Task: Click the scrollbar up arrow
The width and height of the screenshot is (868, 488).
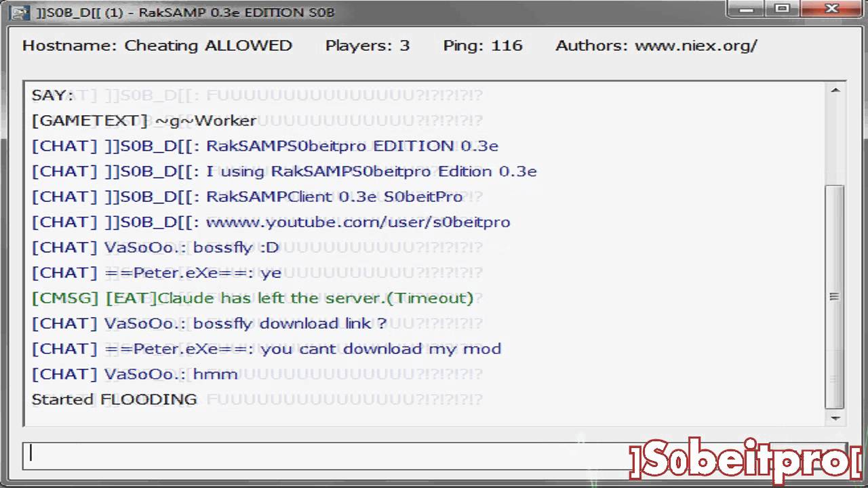Action: 835,90
